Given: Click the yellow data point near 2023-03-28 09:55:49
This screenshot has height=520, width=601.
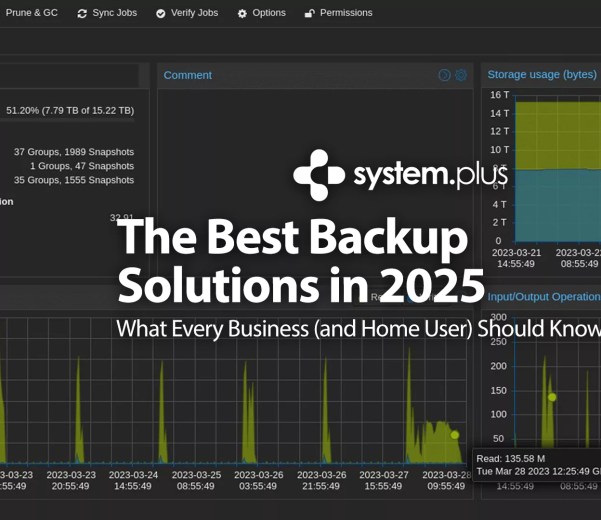Looking at the screenshot, I should click(x=455, y=435).
